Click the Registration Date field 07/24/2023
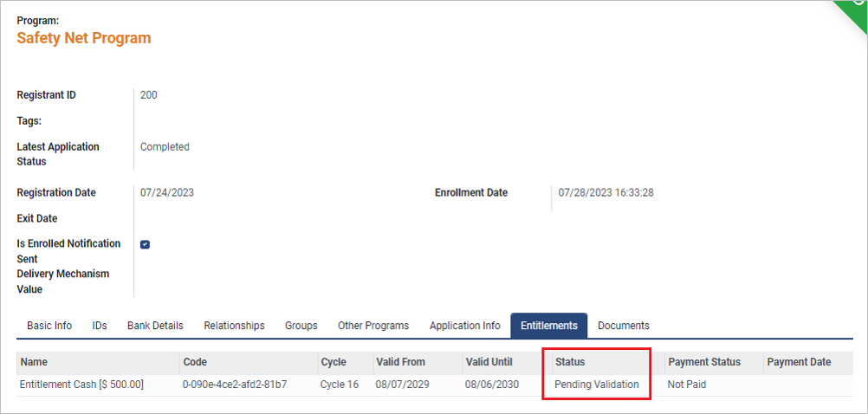 166,193
